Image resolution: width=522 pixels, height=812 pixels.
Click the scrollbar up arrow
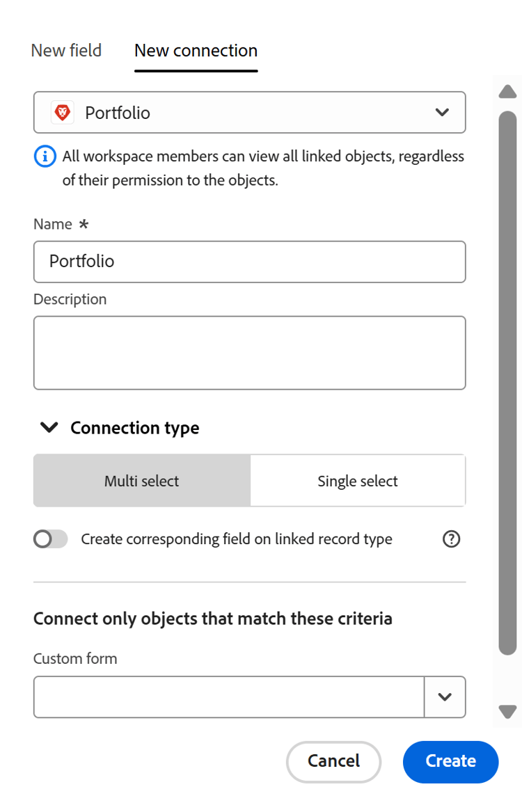tap(508, 91)
